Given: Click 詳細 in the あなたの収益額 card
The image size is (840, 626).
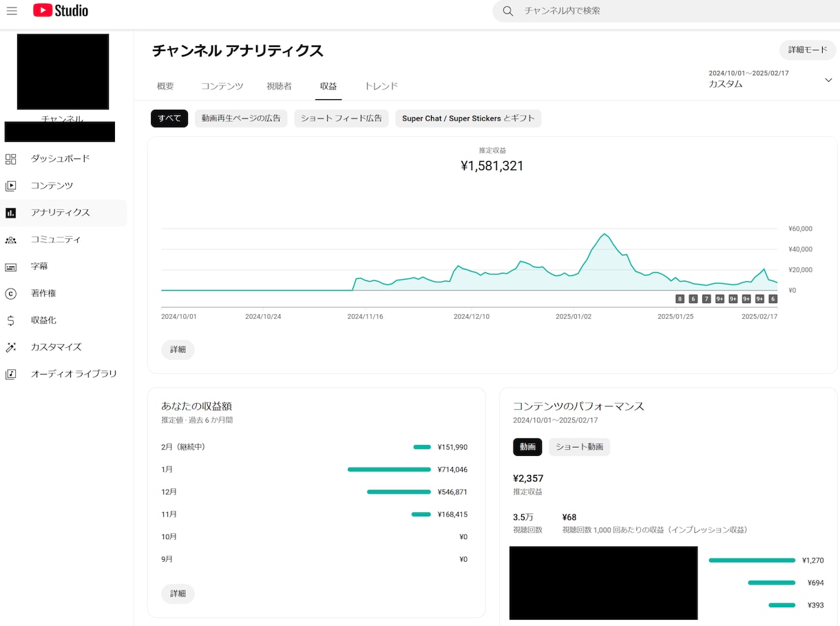Looking at the screenshot, I should pyautogui.click(x=178, y=594).
